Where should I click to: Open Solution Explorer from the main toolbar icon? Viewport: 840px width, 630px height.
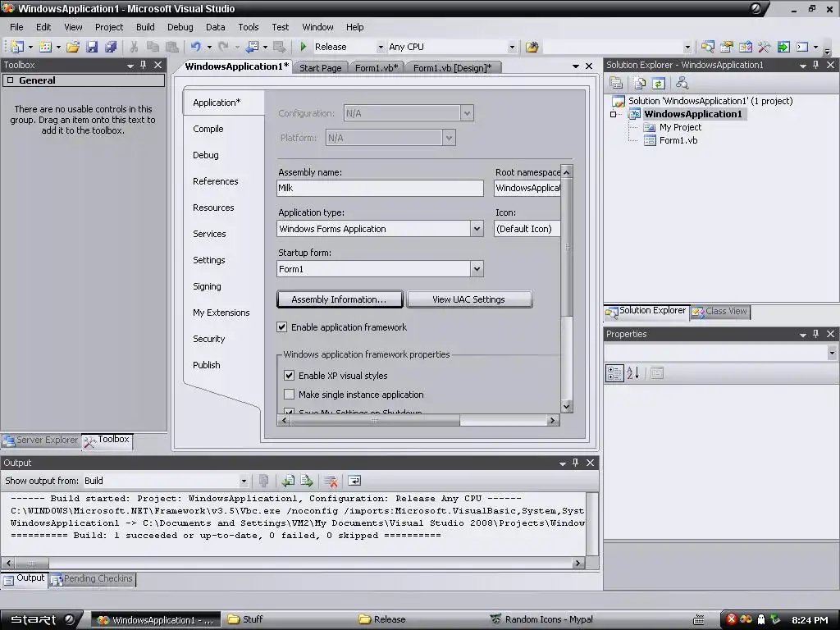[x=707, y=47]
